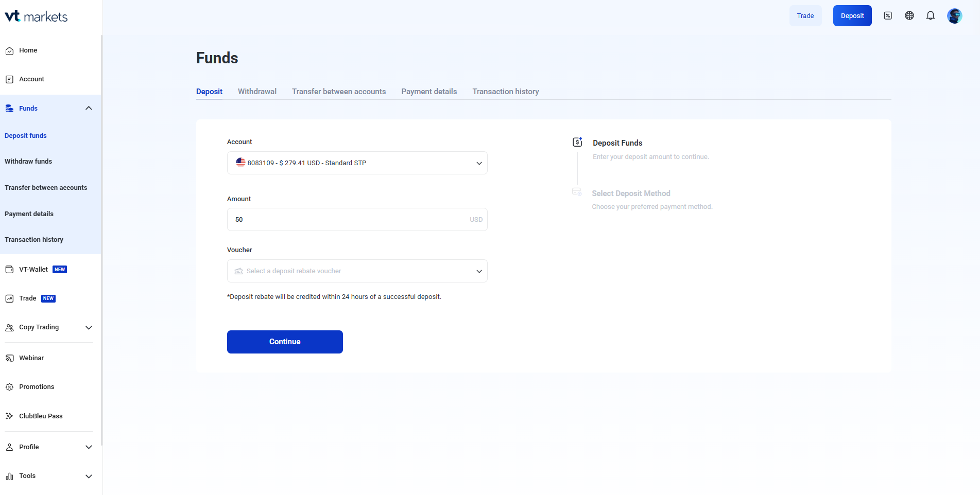Click the ClubBleu Pass sparkle icon
The image size is (980, 495).
(x=9, y=416)
